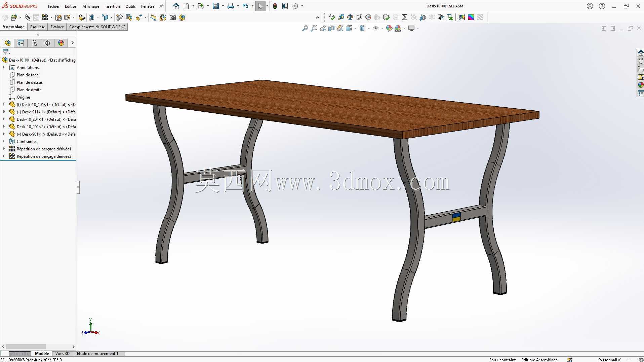Open the Affichage menu

(x=91, y=6)
